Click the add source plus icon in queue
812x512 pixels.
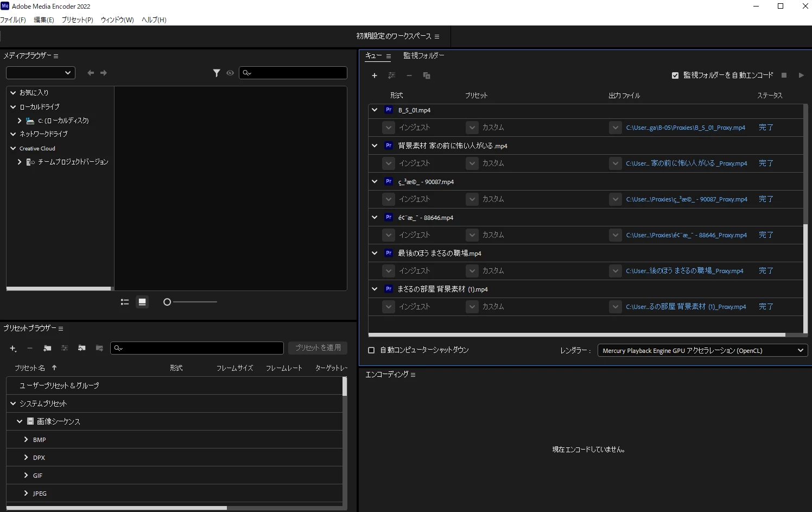375,75
